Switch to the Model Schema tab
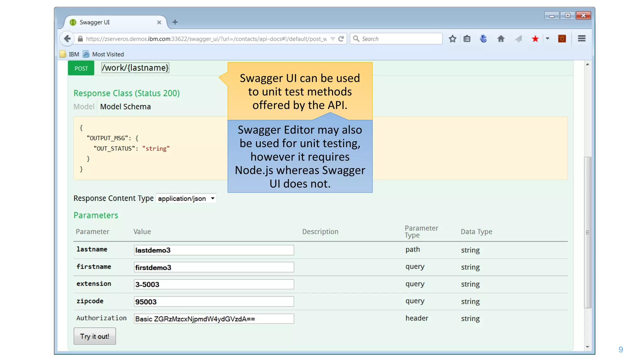Screen dimensions: 644x362 pos(125,107)
